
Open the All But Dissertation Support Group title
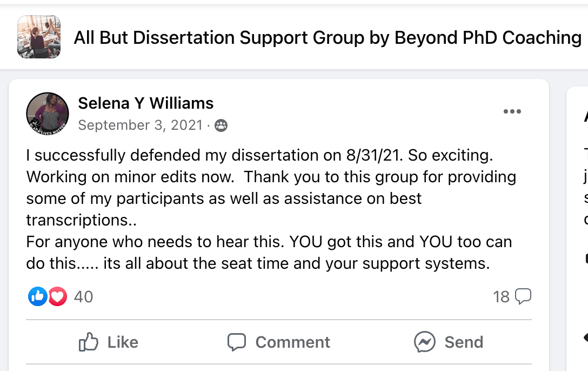click(x=328, y=37)
